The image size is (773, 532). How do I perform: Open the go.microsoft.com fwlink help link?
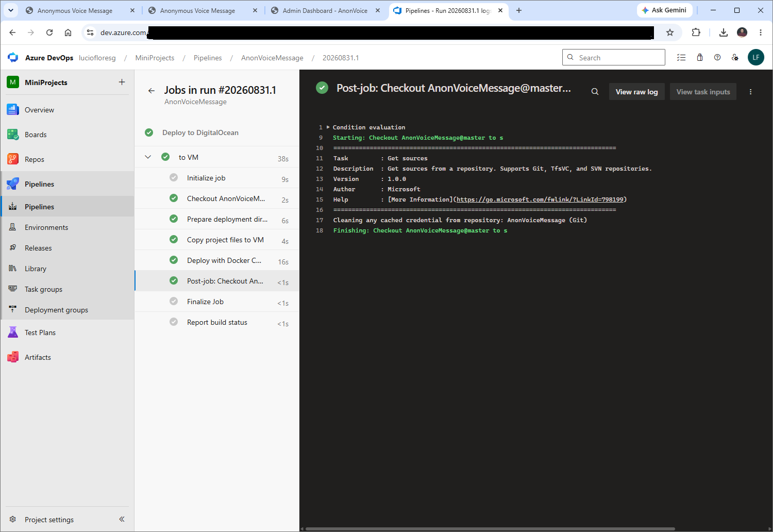pos(540,199)
